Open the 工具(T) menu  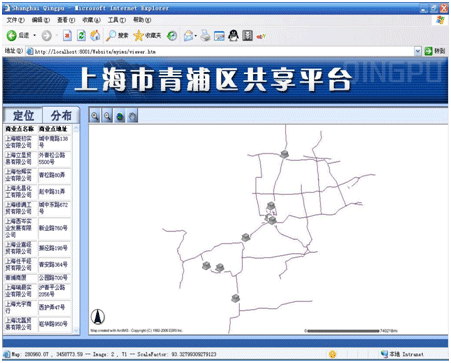(117, 20)
